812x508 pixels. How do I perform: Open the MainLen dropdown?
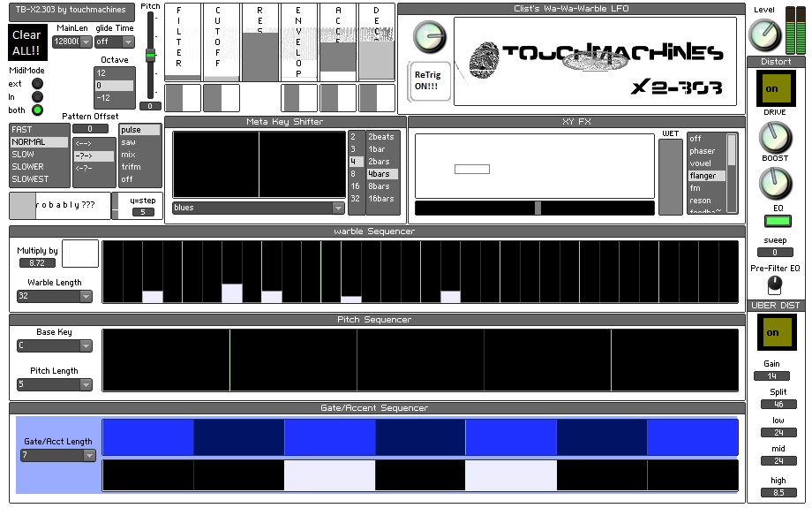[72, 42]
